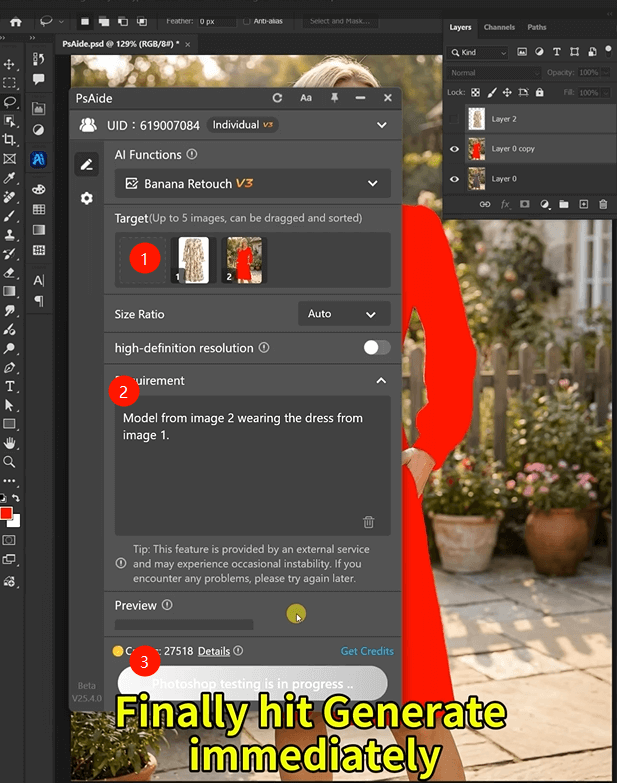Viewport: 617px width, 783px height.
Task: Switch to the Channels tab
Action: 499,27
